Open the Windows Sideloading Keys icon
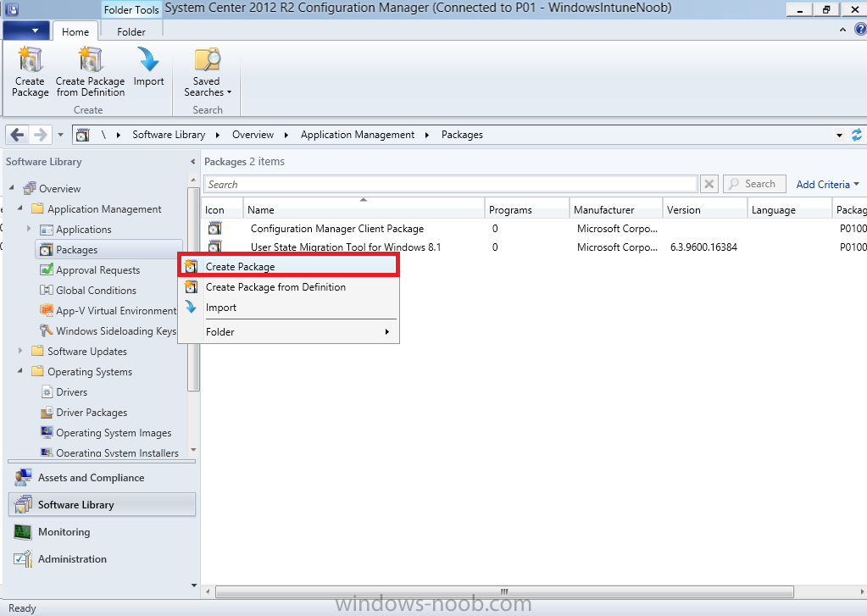 pyautogui.click(x=47, y=330)
